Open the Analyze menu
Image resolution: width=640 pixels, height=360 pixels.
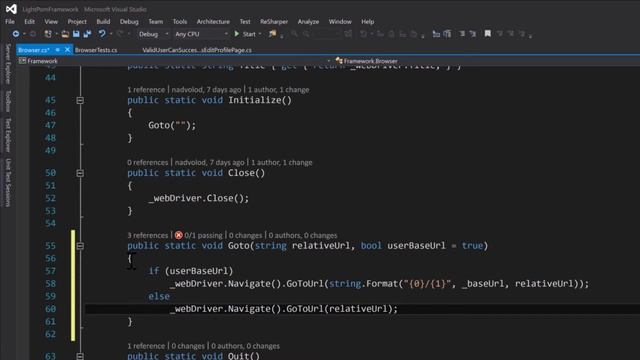(308, 22)
